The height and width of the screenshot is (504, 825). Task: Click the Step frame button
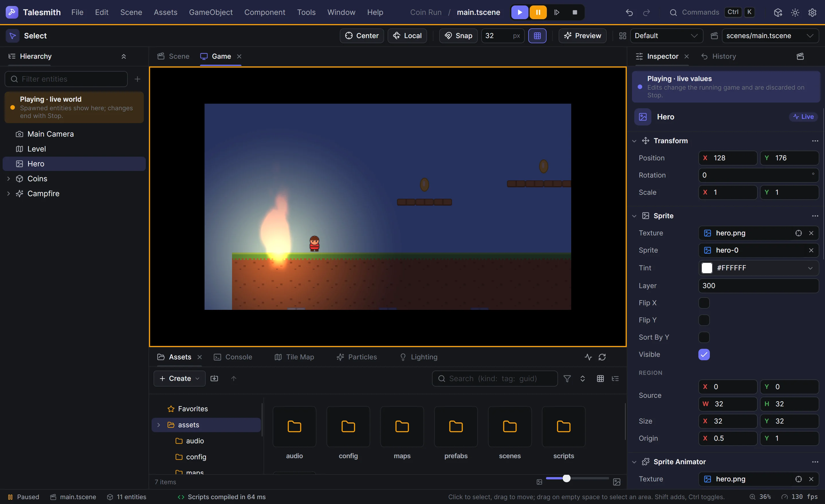(557, 12)
